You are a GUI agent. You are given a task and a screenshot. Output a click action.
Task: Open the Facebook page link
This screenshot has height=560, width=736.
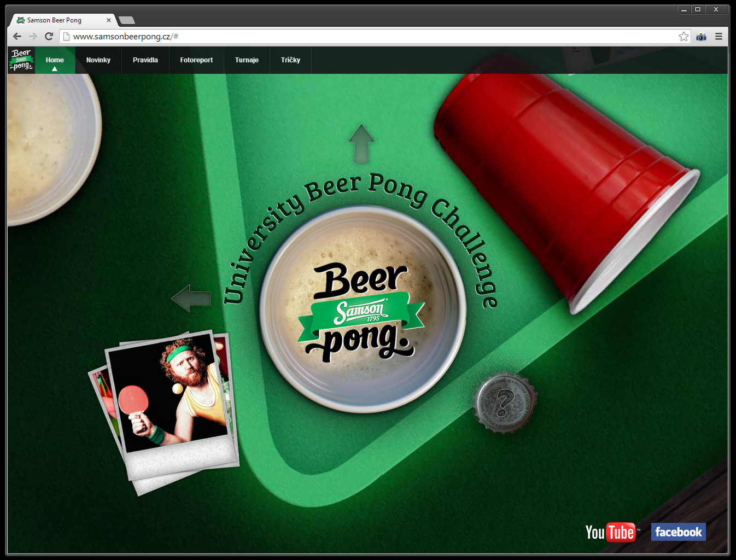pyautogui.click(x=678, y=532)
